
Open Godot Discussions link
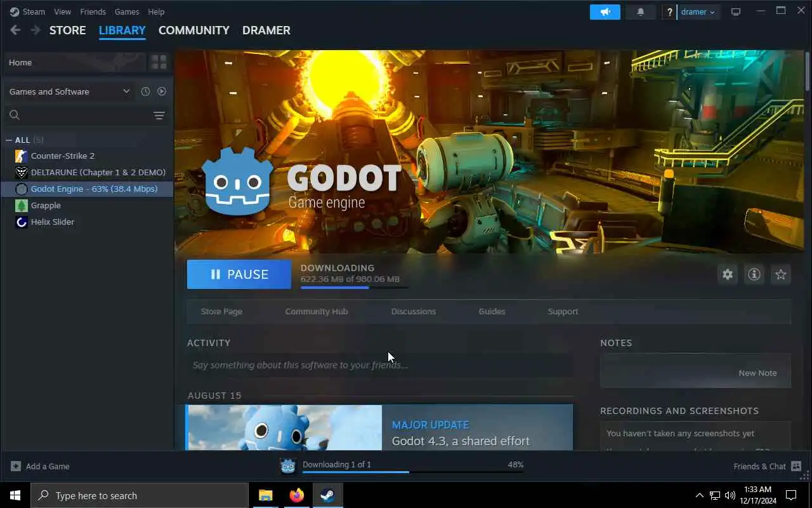[x=414, y=311]
